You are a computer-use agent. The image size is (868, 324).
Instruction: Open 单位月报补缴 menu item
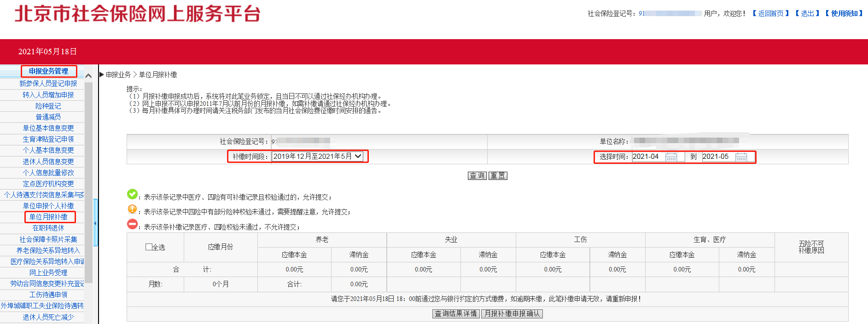click(x=48, y=217)
